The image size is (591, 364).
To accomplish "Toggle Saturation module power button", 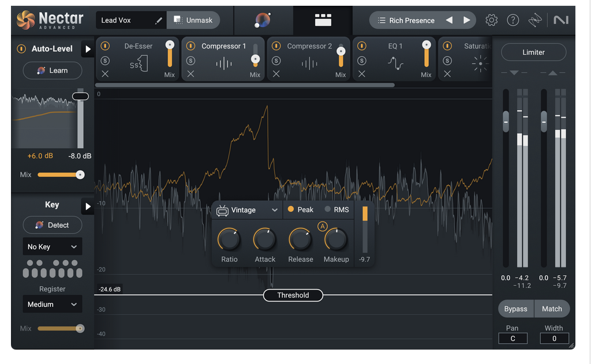I will coord(447,46).
